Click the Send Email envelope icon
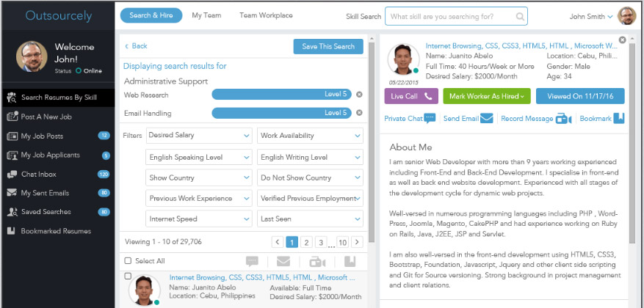 tap(487, 119)
